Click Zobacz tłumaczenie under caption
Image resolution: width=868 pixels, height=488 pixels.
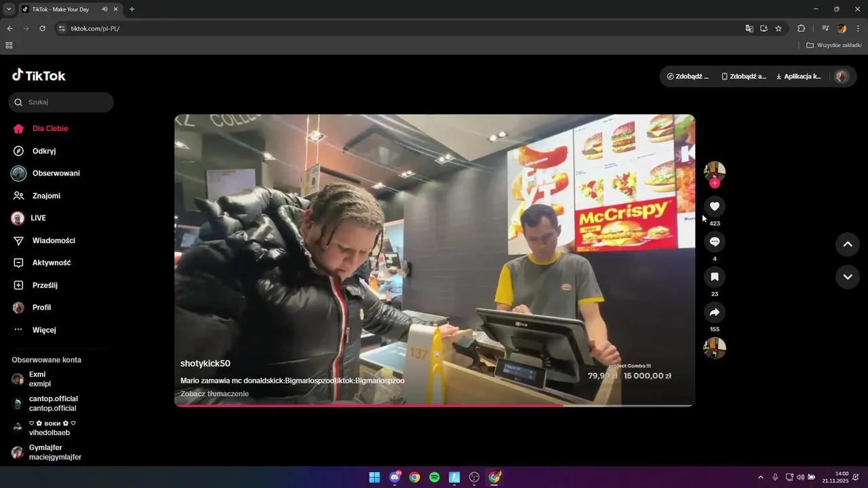[214, 394]
